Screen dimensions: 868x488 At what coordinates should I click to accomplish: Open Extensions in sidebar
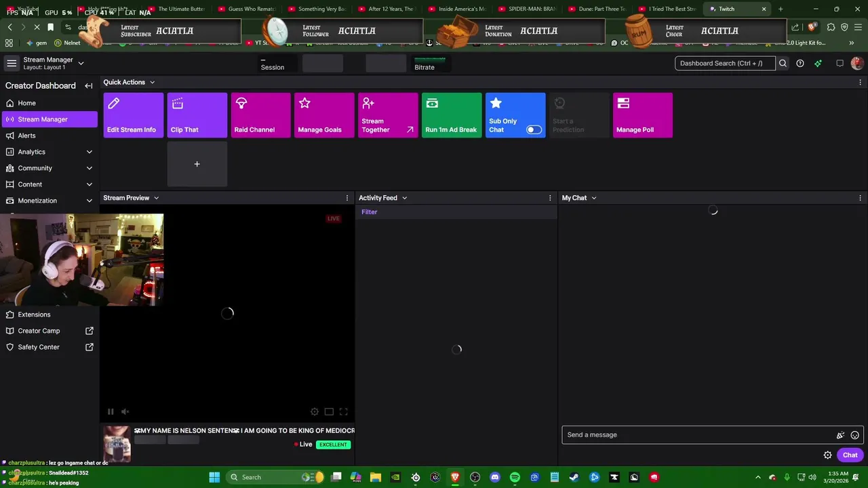pos(50,314)
